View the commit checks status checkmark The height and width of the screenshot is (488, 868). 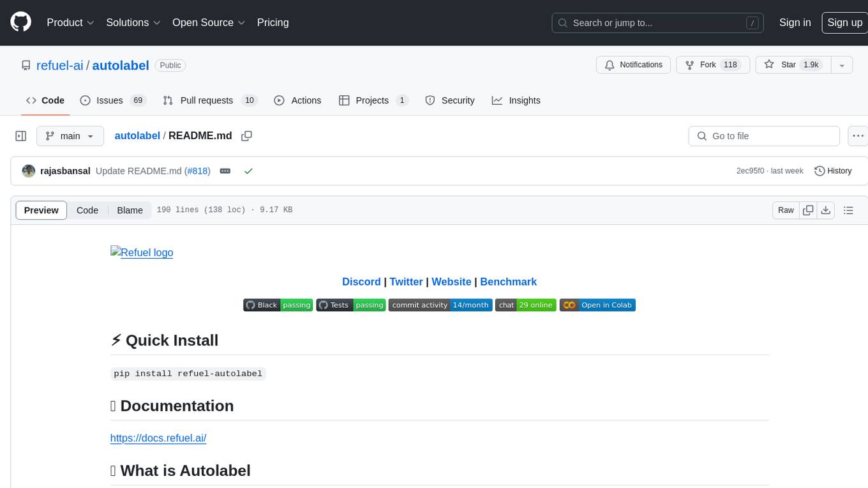point(248,171)
